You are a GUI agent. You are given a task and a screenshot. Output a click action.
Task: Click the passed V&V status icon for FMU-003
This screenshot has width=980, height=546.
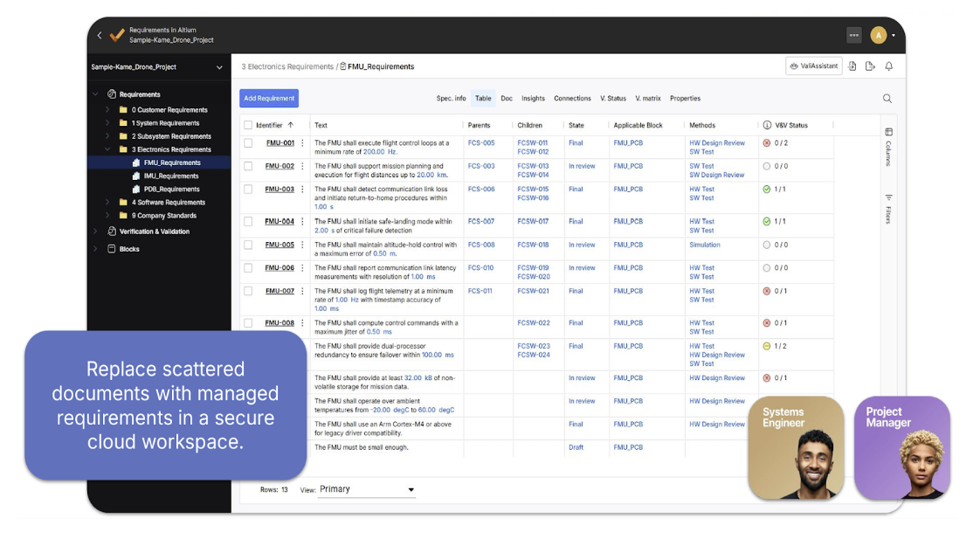[766, 189]
